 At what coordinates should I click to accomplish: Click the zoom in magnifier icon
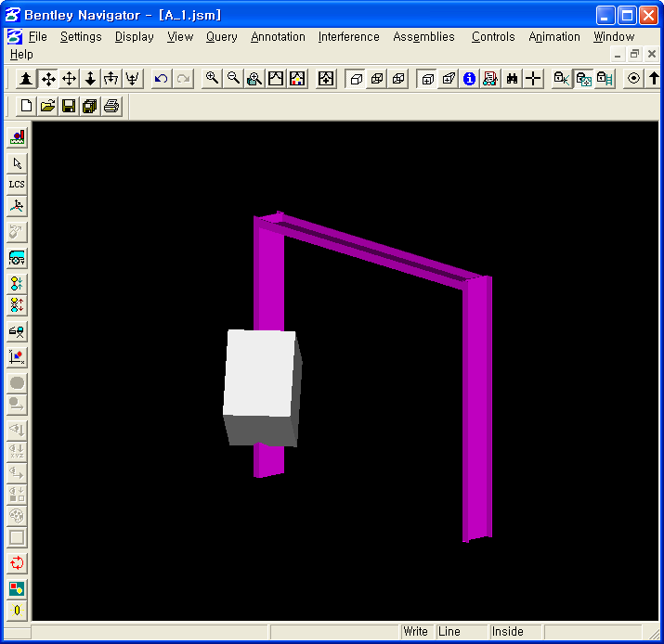click(x=213, y=79)
